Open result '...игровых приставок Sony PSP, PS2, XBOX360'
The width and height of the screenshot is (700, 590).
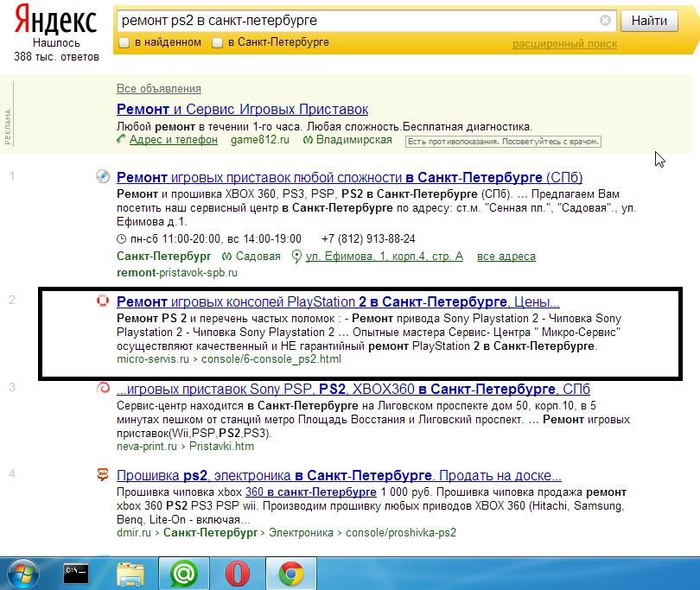(x=353, y=390)
